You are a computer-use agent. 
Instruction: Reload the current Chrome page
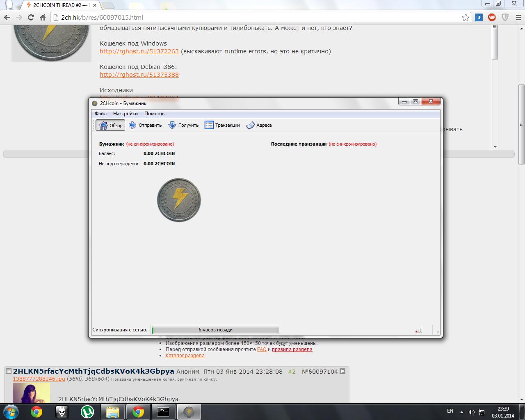tap(31, 17)
